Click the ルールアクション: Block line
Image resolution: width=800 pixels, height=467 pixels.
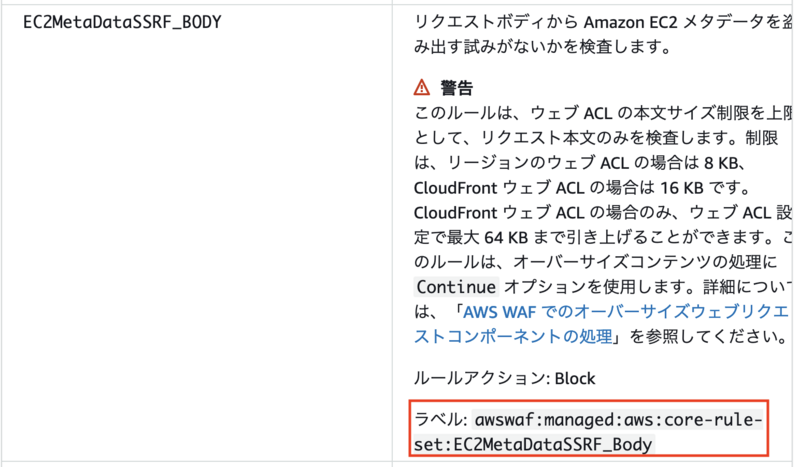504,379
